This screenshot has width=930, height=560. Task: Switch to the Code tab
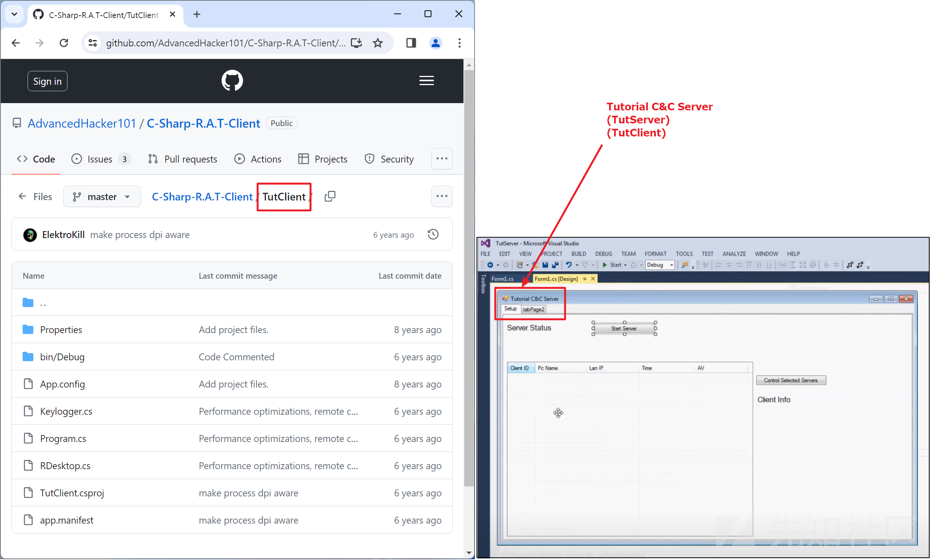point(36,159)
